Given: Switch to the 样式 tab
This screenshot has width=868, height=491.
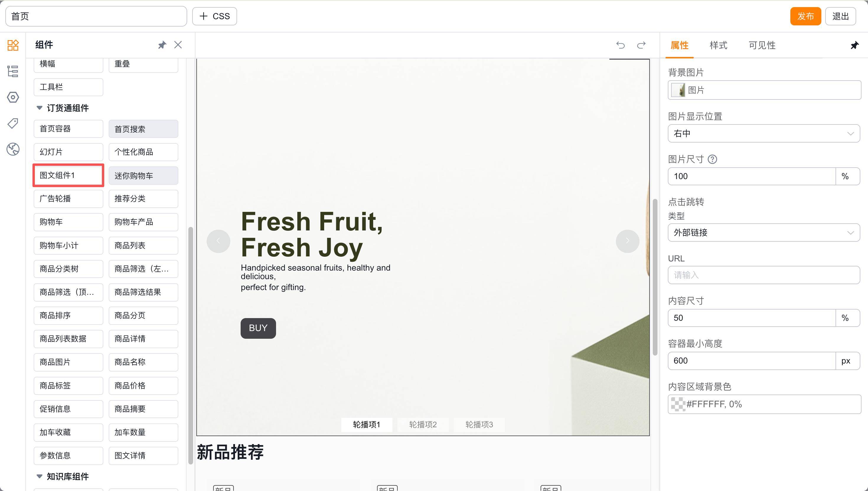Looking at the screenshot, I should tap(718, 45).
